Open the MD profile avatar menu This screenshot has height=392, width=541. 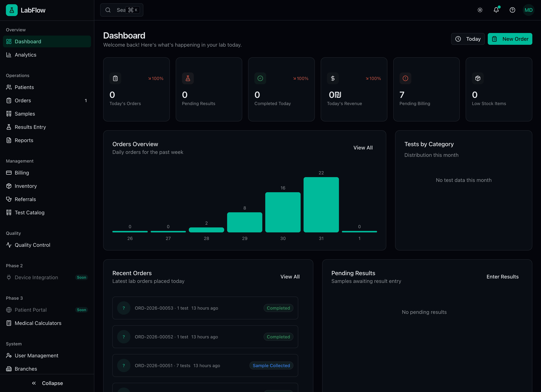click(529, 10)
